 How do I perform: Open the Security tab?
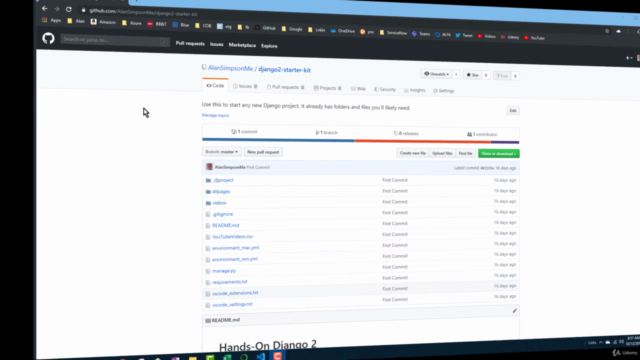(x=385, y=89)
